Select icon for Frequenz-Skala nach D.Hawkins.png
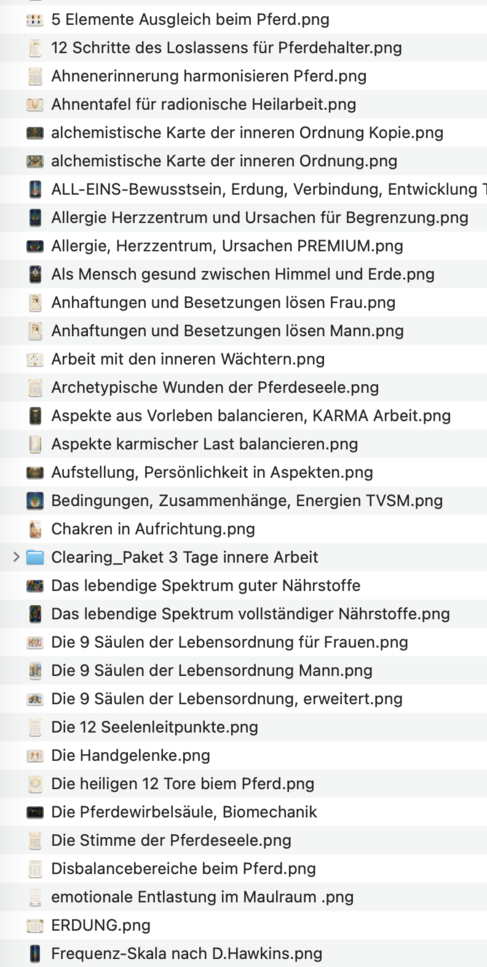487x967 pixels. click(x=35, y=953)
